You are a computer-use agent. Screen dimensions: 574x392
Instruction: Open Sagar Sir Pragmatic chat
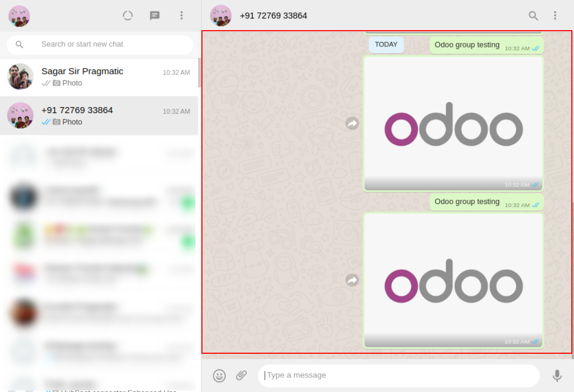[99, 77]
